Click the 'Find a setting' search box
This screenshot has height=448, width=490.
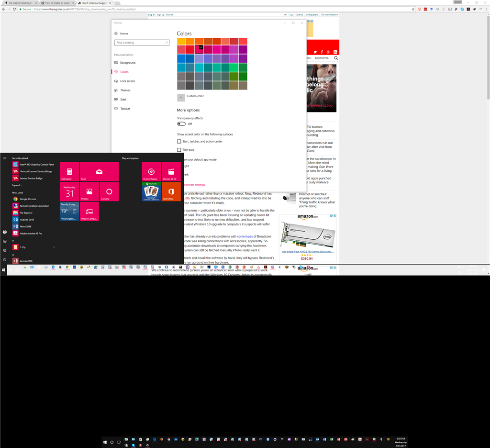click(142, 43)
